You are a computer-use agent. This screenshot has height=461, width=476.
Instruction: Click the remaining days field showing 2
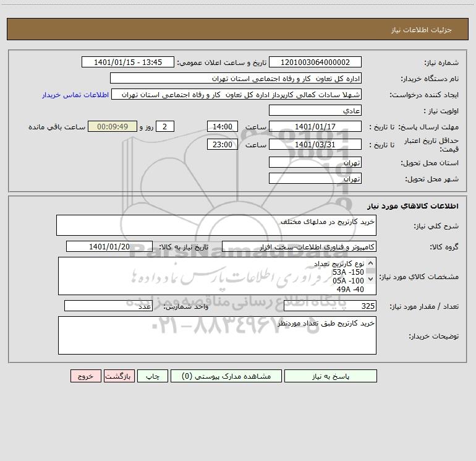(x=165, y=126)
